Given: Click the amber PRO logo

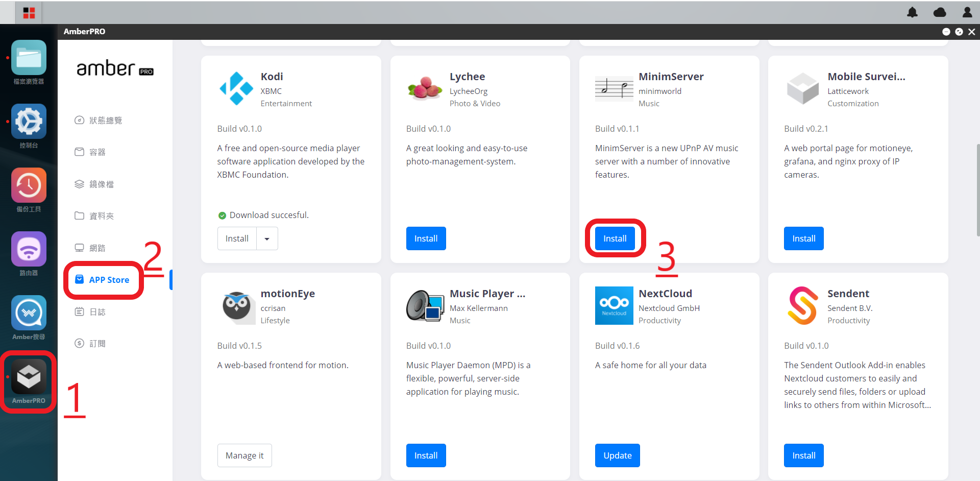Looking at the screenshot, I should click(x=115, y=68).
